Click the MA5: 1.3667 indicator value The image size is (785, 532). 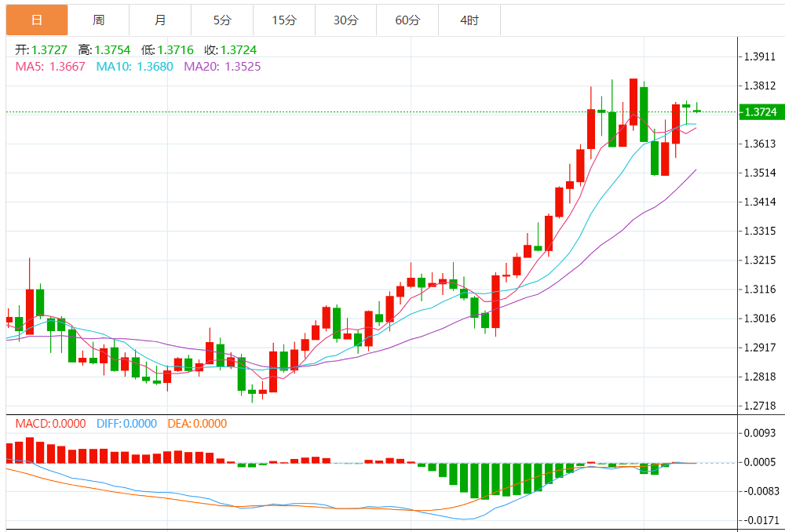50,67
